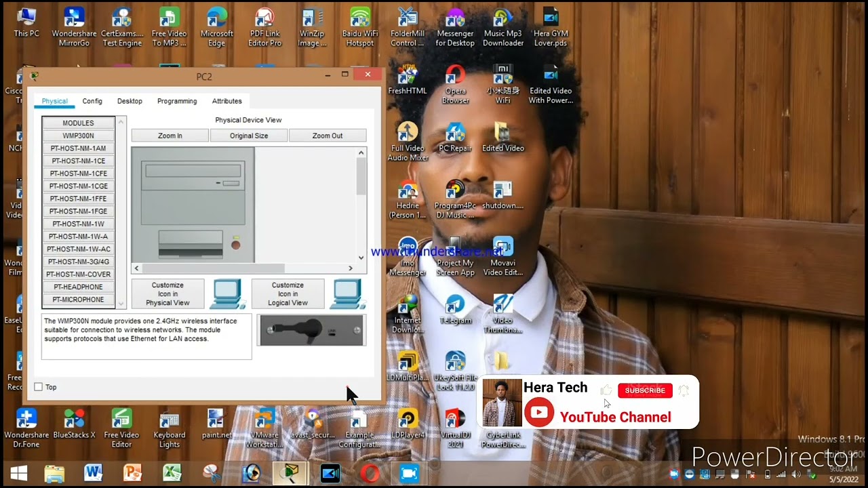Open Keyboard Lights desktop shortcut
Image resolution: width=868 pixels, height=488 pixels.
click(169, 428)
